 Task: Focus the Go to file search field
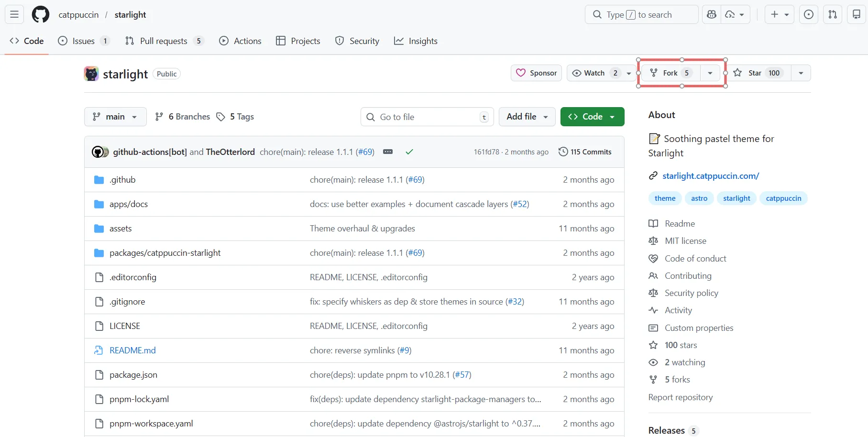(428, 117)
